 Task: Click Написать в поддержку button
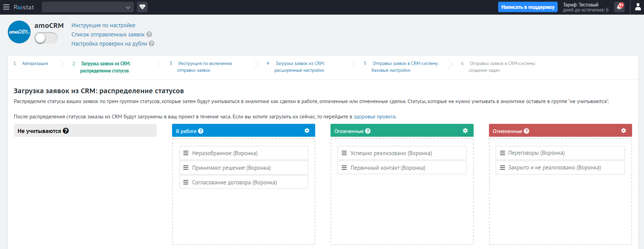[528, 7]
